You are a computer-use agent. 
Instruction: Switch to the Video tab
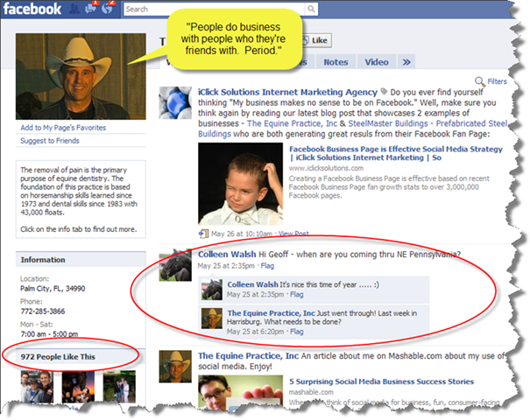point(376,62)
